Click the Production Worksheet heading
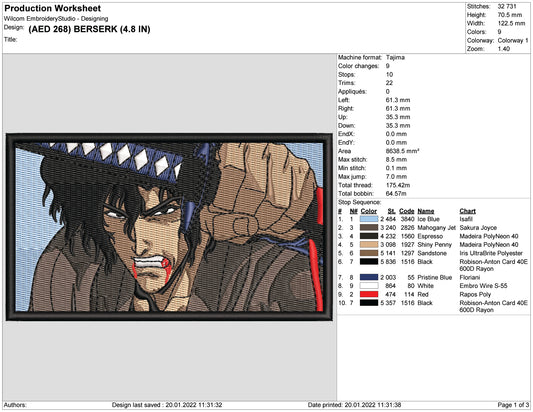This screenshot has width=533, height=412. (53, 8)
